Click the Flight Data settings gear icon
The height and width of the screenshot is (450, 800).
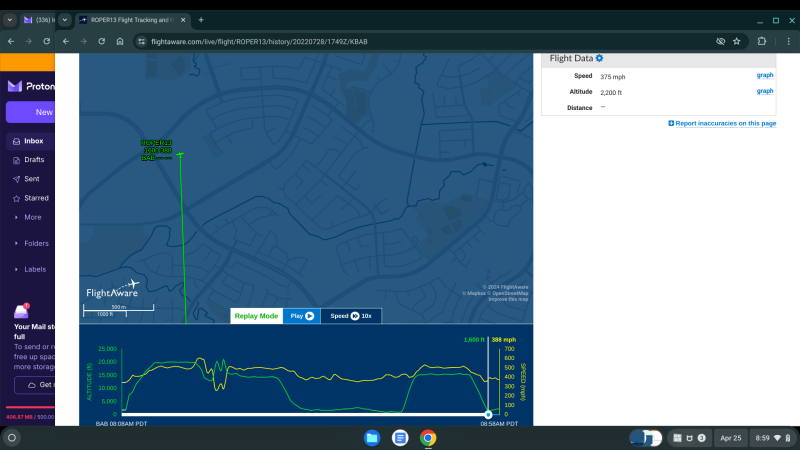600,59
